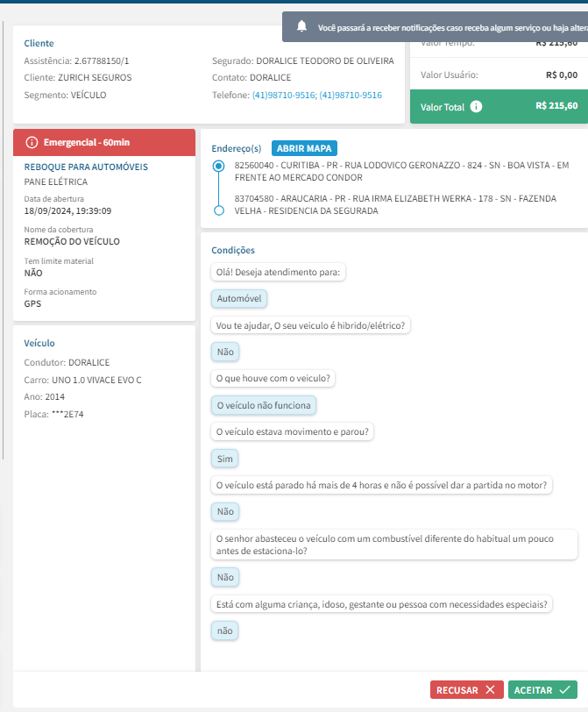This screenshot has height=712, width=588.
Task: Click the red Emergencial - 60min banner
Action: [104, 142]
